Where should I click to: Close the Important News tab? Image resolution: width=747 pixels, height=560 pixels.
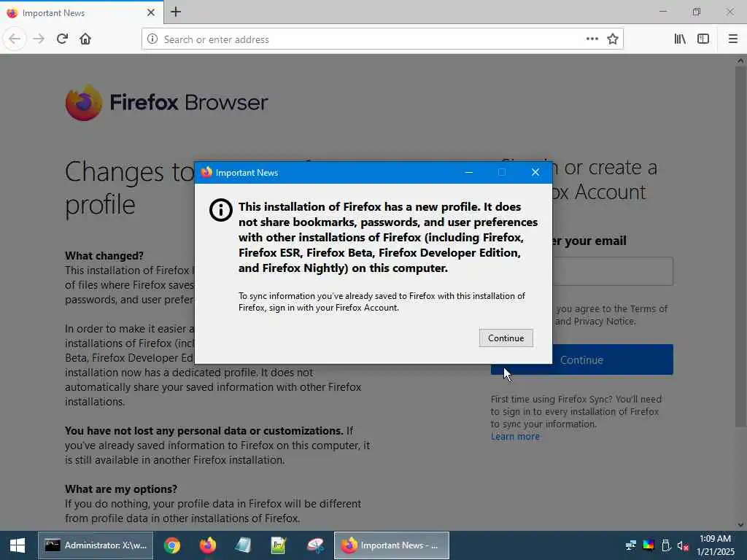click(x=151, y=12)
